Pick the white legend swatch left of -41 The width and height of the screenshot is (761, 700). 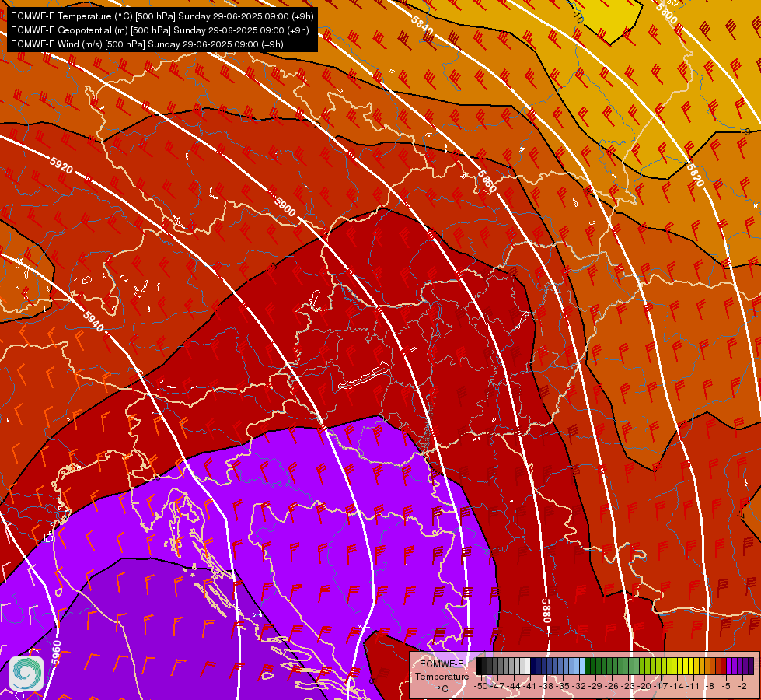(528, 666)
